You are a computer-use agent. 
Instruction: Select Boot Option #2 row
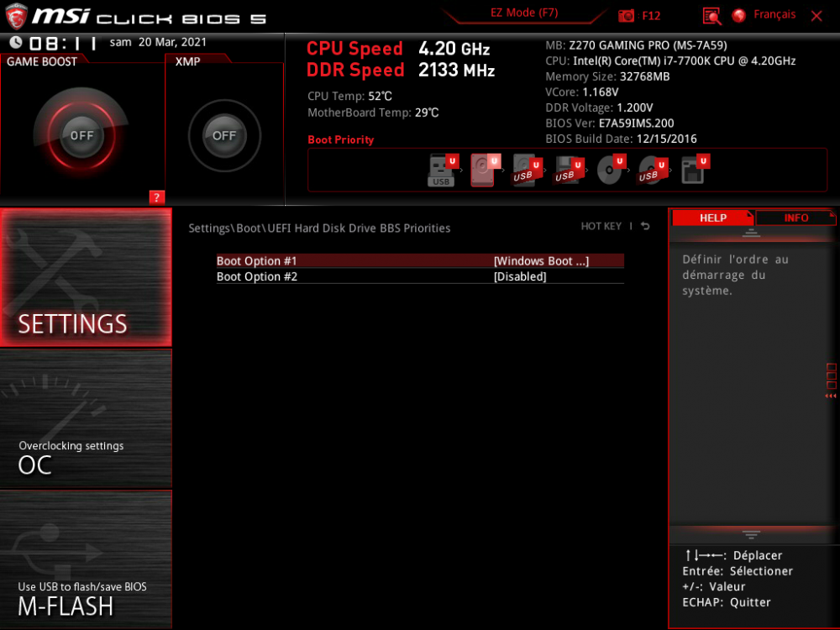click(420, 276)
